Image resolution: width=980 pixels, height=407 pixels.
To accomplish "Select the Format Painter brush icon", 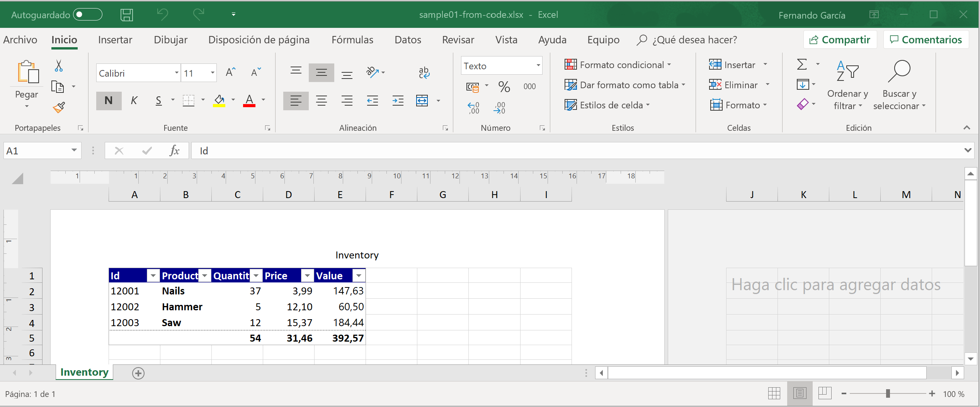I will (59, 107).
